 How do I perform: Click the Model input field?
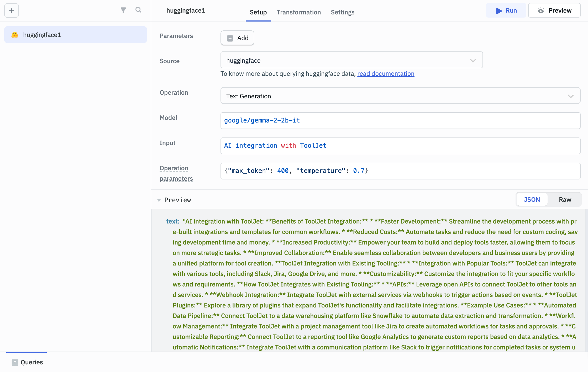click(400, 121)
